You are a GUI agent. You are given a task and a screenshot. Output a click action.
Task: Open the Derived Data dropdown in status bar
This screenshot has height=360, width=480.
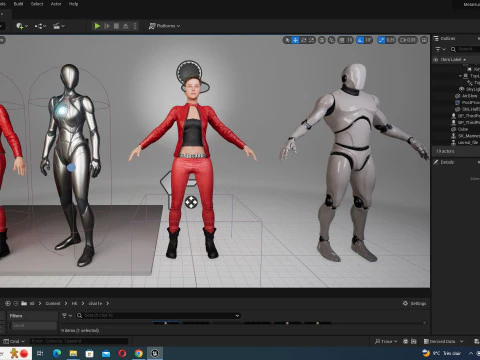443,341
